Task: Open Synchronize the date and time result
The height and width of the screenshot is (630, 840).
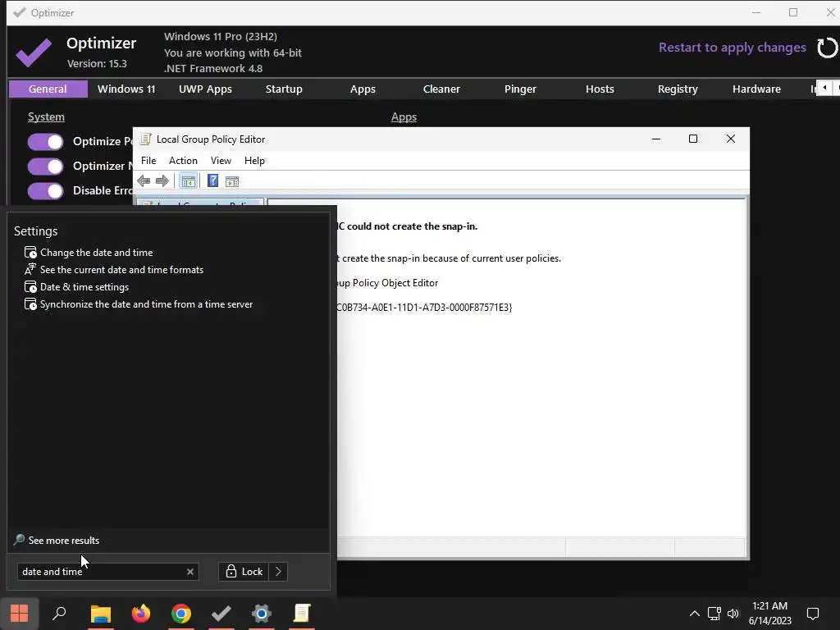Action: 139,304
